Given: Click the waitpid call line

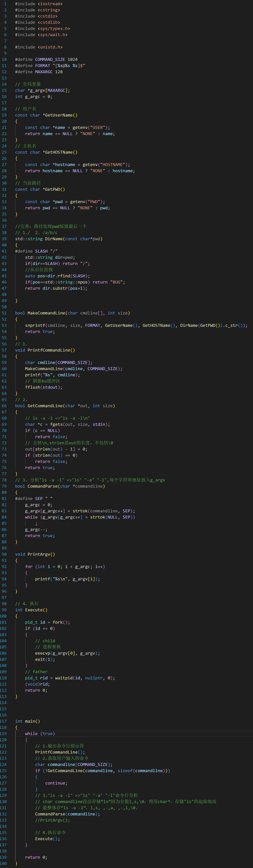Looking at the screenshot, I should click(x=70, y=678).
